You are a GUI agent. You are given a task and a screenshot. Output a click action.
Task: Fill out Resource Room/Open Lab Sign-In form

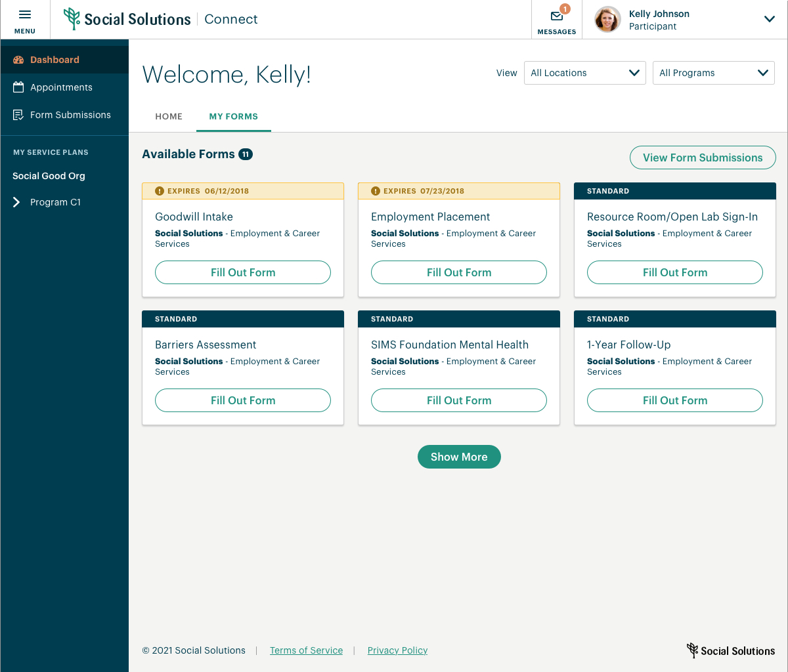[675, 272]
